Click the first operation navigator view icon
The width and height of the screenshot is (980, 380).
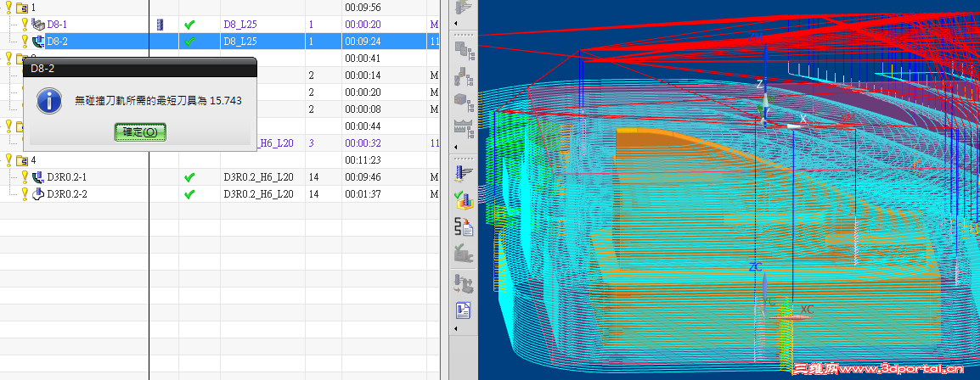click(464, 51)
